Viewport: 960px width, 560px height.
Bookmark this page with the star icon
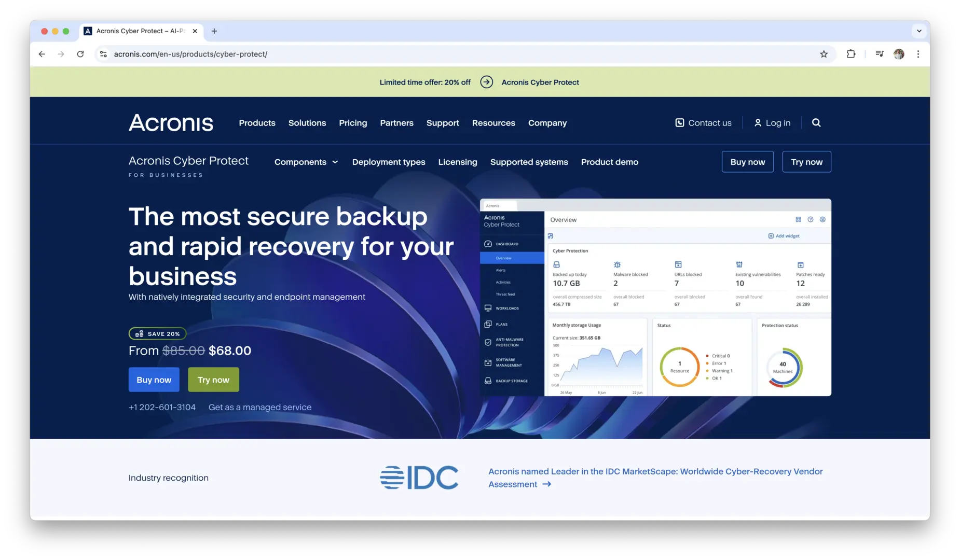tap(824, 54)
